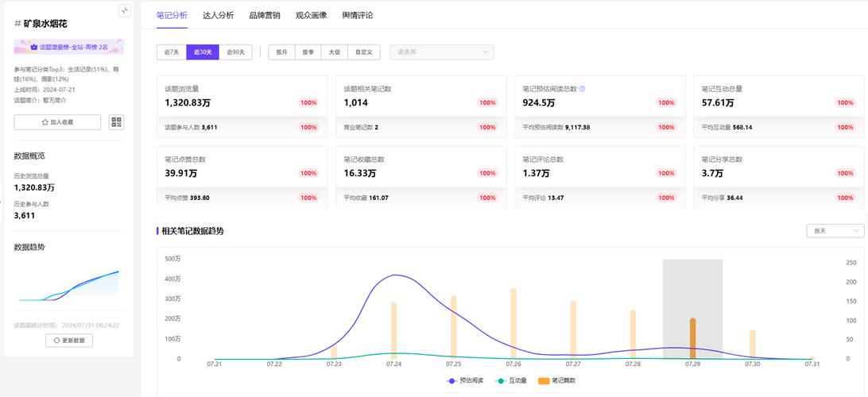Viewport: 868px width, 397px height.
Task: Expand the 按天 granularity dropdown
Action: 835,230
